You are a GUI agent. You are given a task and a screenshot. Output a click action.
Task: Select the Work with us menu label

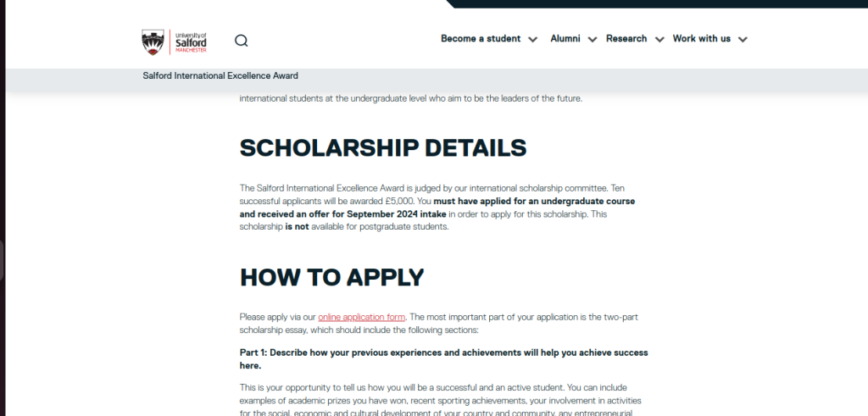click(701, 39)
